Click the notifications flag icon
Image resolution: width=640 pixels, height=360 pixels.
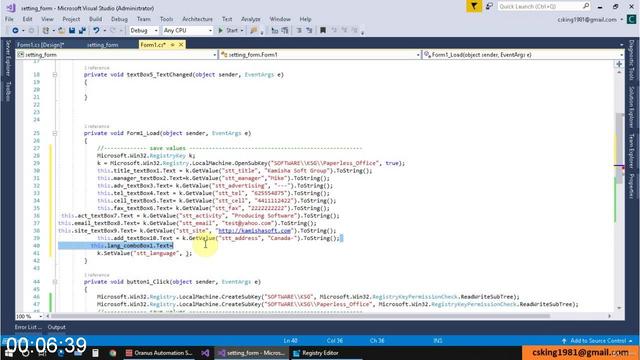click(474, 7)
